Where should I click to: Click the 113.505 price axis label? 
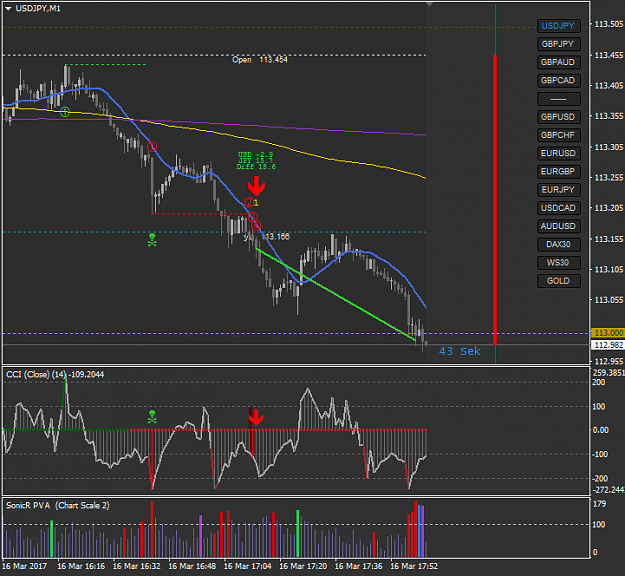[x=609, y=24]
